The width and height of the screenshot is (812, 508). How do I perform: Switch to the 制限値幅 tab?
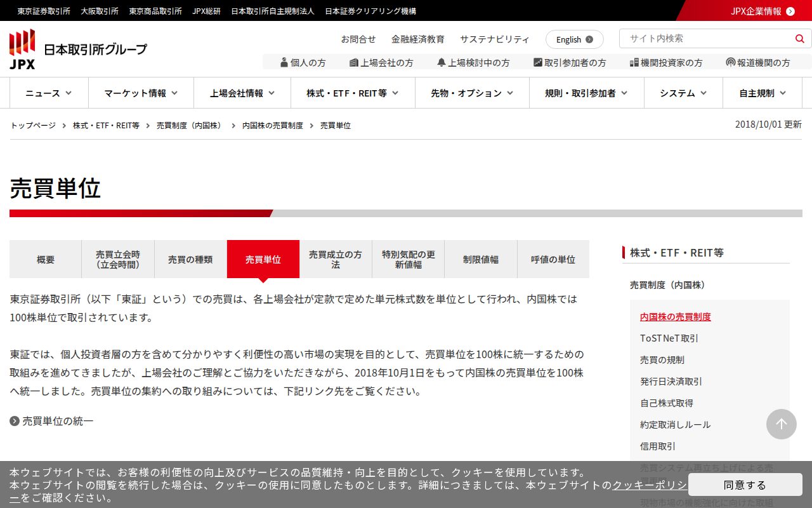click(x=481, y=259)
